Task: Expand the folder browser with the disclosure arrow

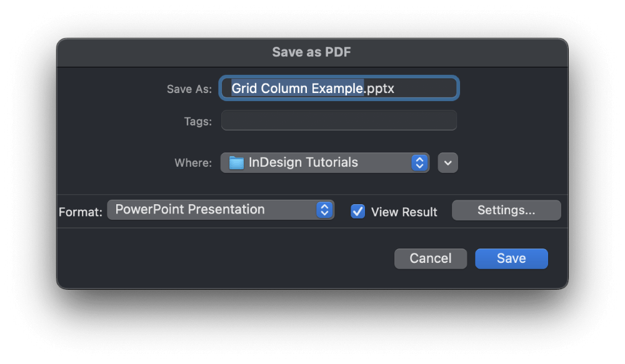Action: tap(447, 162)
